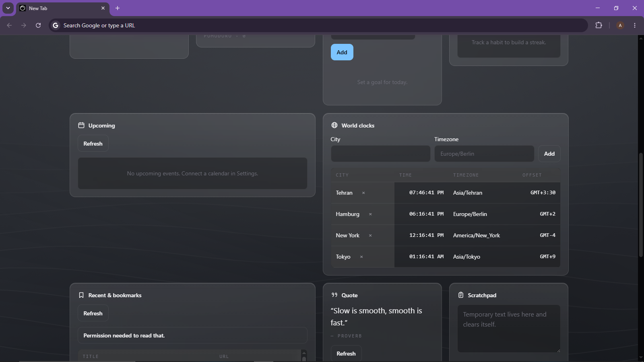Viewport: 644px width, 362px height.
Task: Select the New Tab browser tab
Action: tap(62, 8)
